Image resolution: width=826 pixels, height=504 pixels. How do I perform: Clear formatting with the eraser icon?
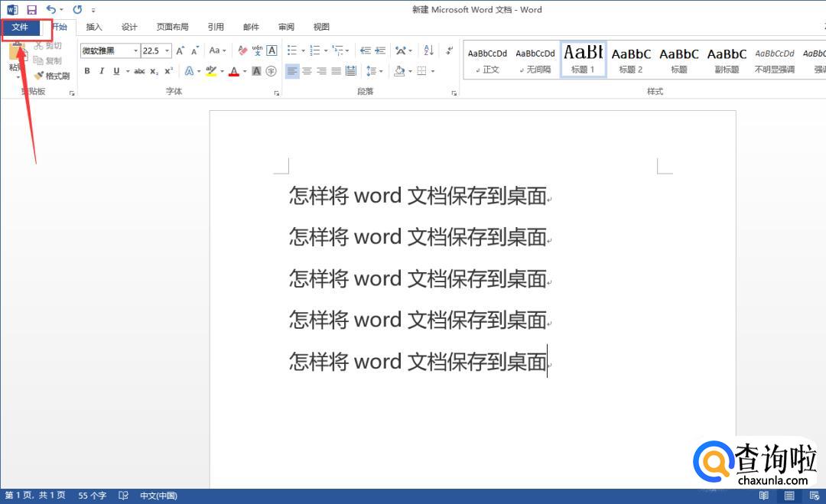click(242, 50)
